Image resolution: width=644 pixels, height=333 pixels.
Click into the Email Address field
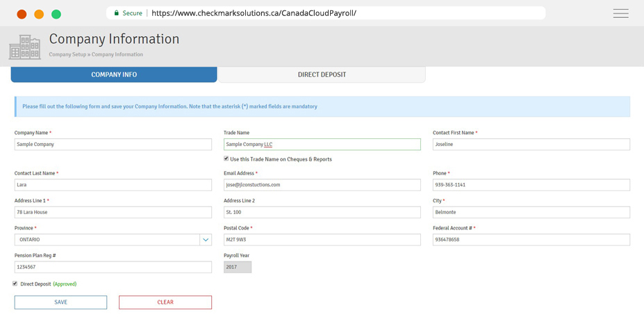pos(322,185)
